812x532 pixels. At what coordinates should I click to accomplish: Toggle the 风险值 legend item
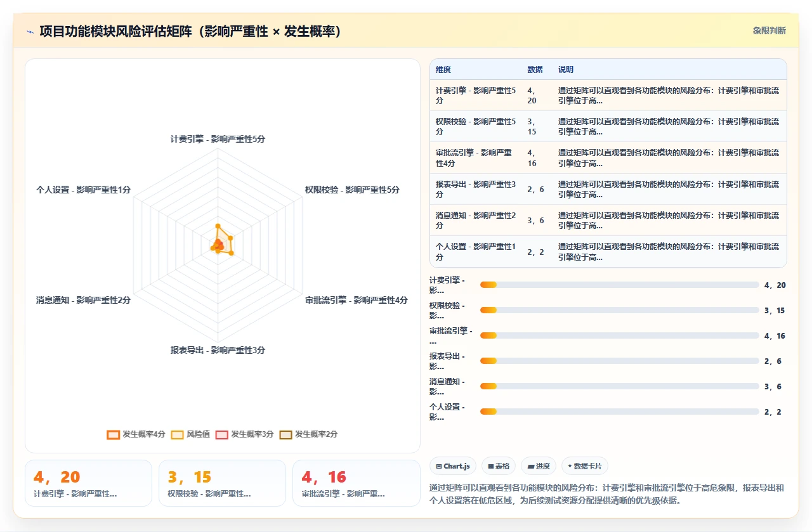[x=190, y=434]
